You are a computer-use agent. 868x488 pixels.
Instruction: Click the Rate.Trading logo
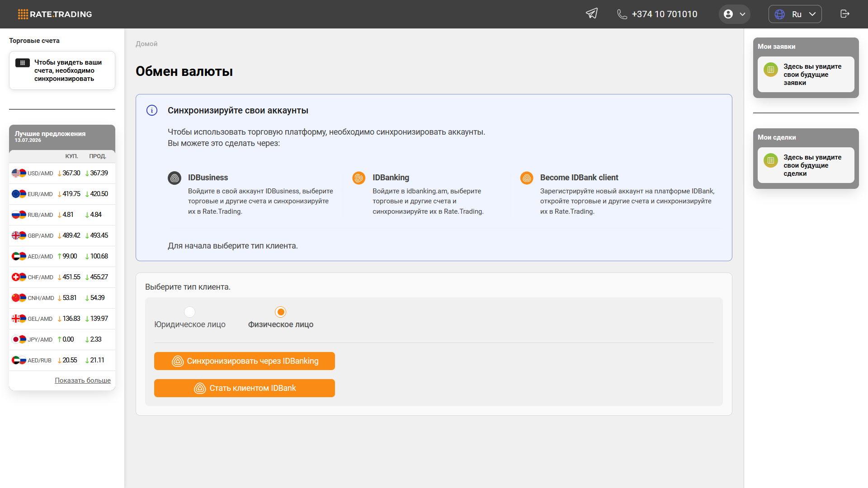[x=55, y=14]
